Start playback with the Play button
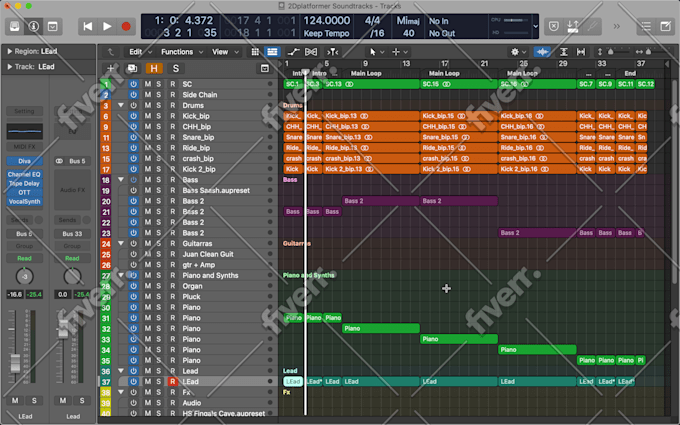The height and width of the screenshot is (425, 680). point(107,26)
